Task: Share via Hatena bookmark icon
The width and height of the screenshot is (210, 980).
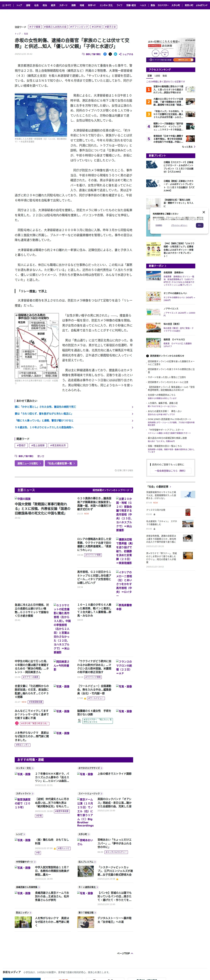Action: [x=115, y=54]
